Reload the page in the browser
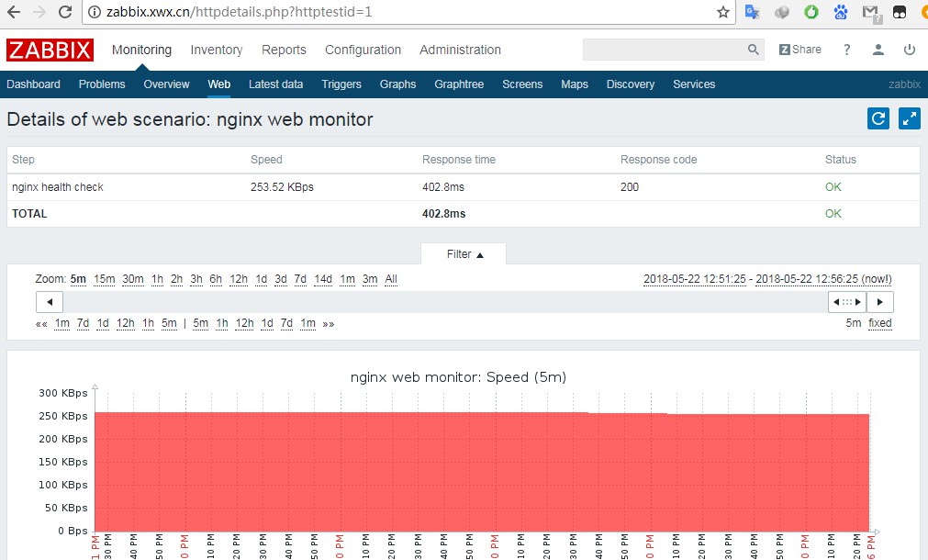 (65, 13)
